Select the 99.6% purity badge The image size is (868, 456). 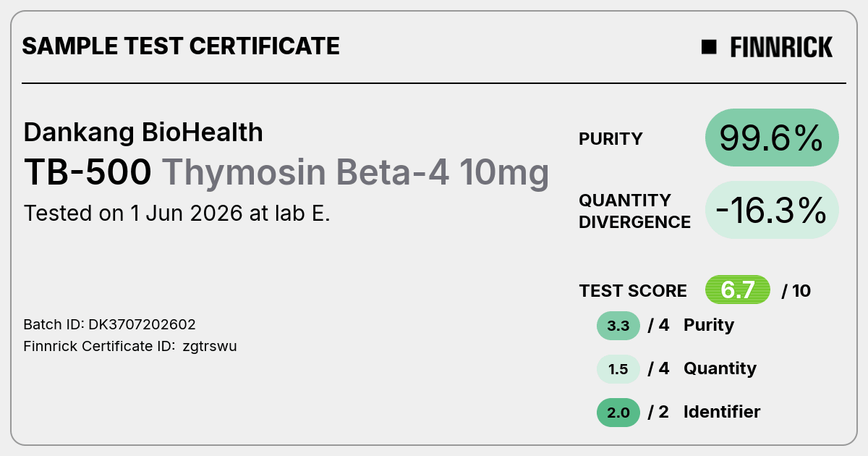772,138
